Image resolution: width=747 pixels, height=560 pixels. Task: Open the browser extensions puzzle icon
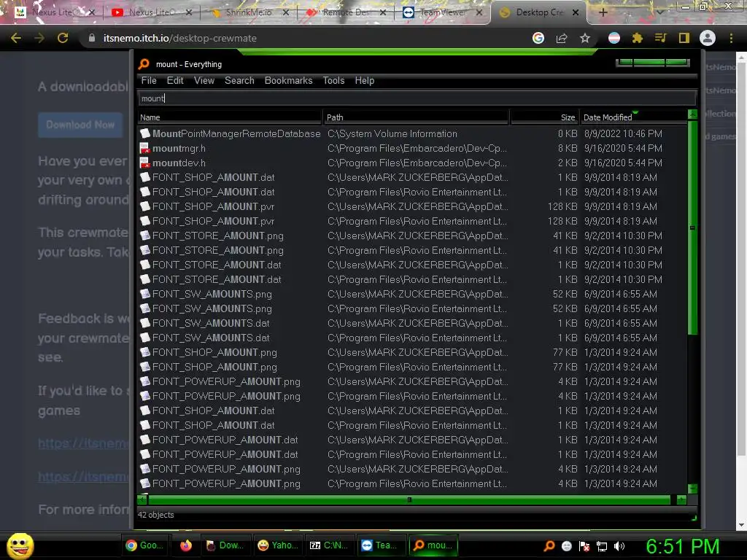pos(638,38)
